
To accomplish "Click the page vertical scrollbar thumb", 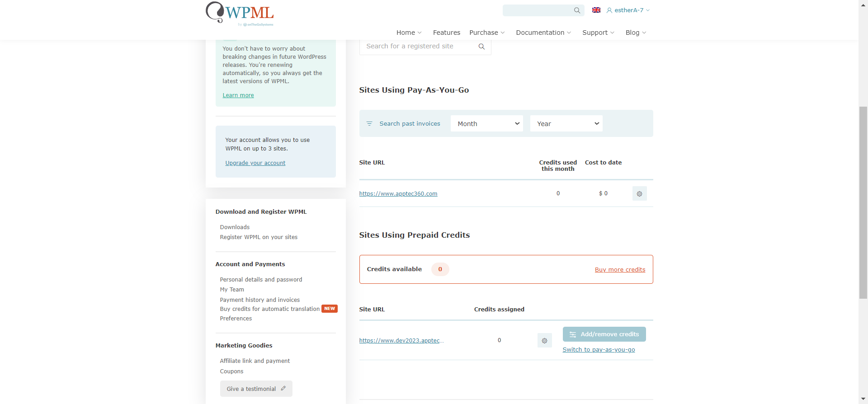I will point(863,202).
